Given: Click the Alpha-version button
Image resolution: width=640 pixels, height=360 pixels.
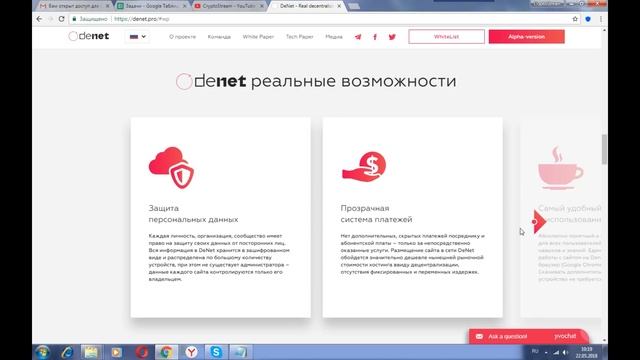Looking at the screenshot, I should click(527, 37).
